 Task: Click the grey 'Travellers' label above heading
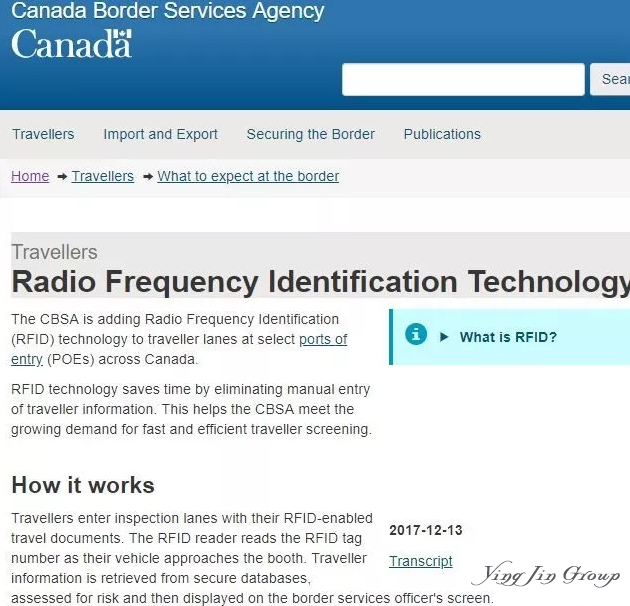click(54, 252)
